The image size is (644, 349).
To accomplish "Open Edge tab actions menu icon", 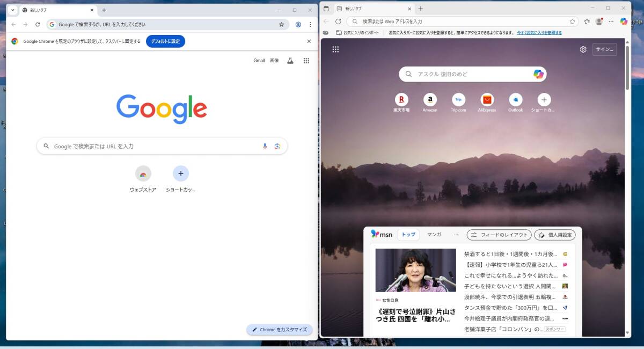I will tap(326, 9).
